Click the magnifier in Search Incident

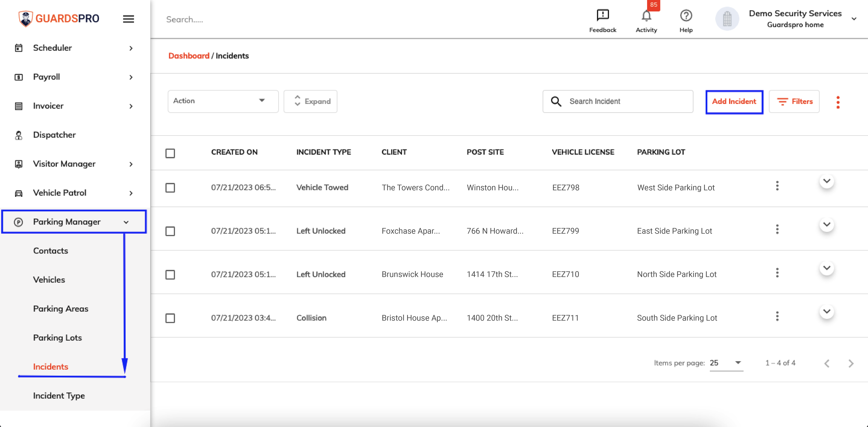click(x=556, y=101)
